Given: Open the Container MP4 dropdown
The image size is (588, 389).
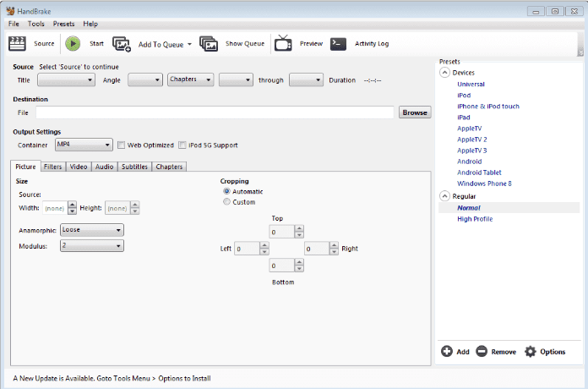Looking at the screenshot, I should click(x=84, y=145).
